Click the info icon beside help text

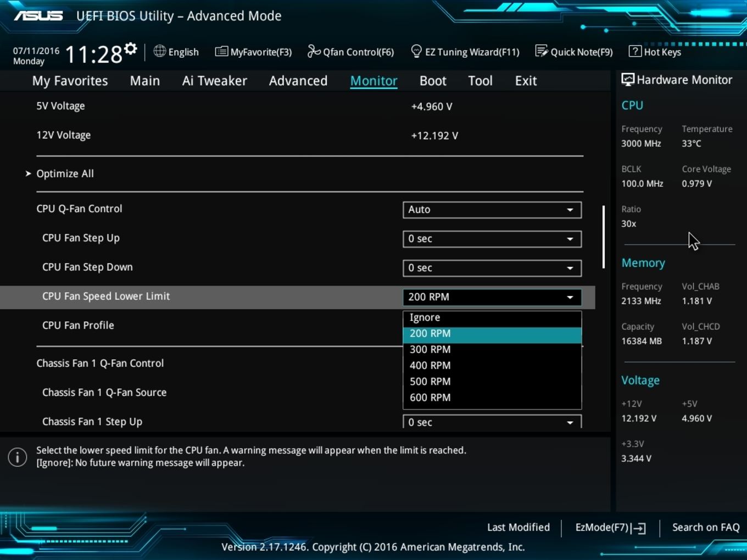[x=18, y=457]
